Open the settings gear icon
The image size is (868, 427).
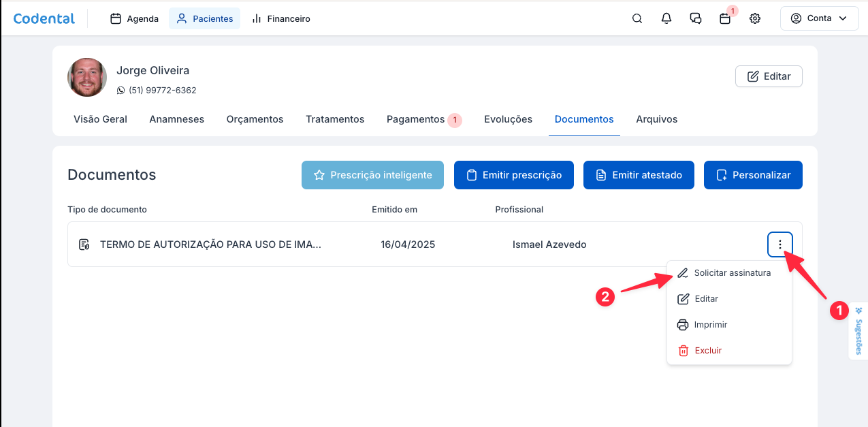point(754,19)
